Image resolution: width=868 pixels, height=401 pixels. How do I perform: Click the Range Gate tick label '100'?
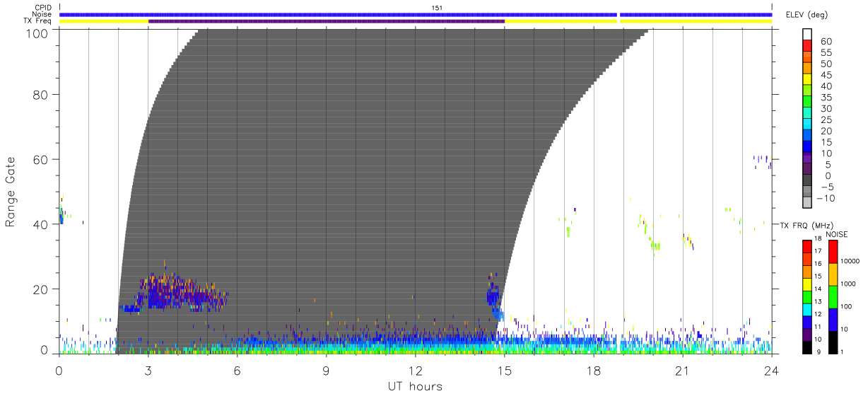coord(37,33)
